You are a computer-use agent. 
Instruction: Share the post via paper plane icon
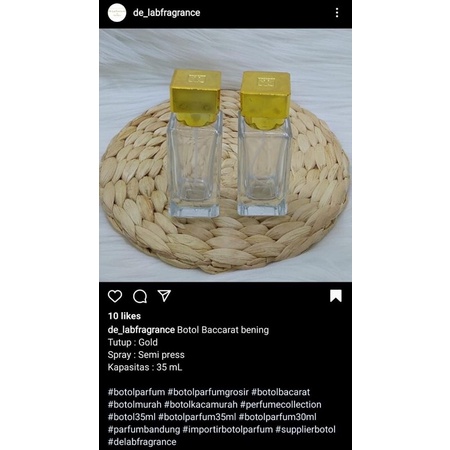pyautogui.click(x=164, y=296)
